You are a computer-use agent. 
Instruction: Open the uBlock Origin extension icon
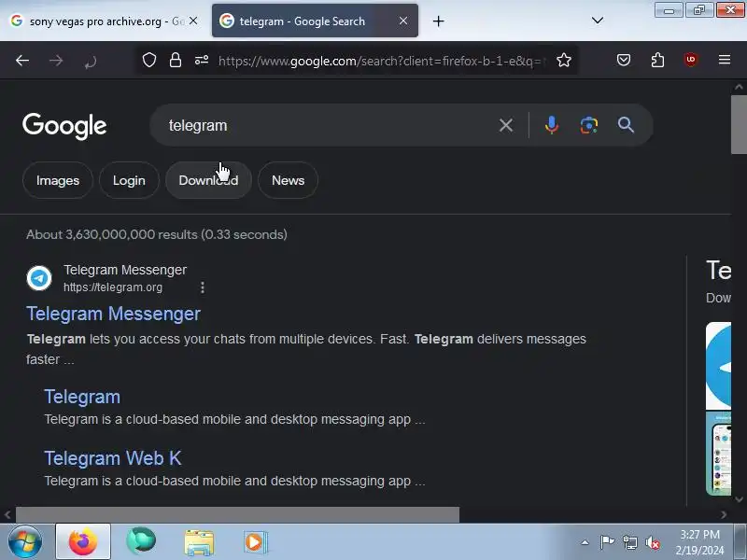[691, 60]
